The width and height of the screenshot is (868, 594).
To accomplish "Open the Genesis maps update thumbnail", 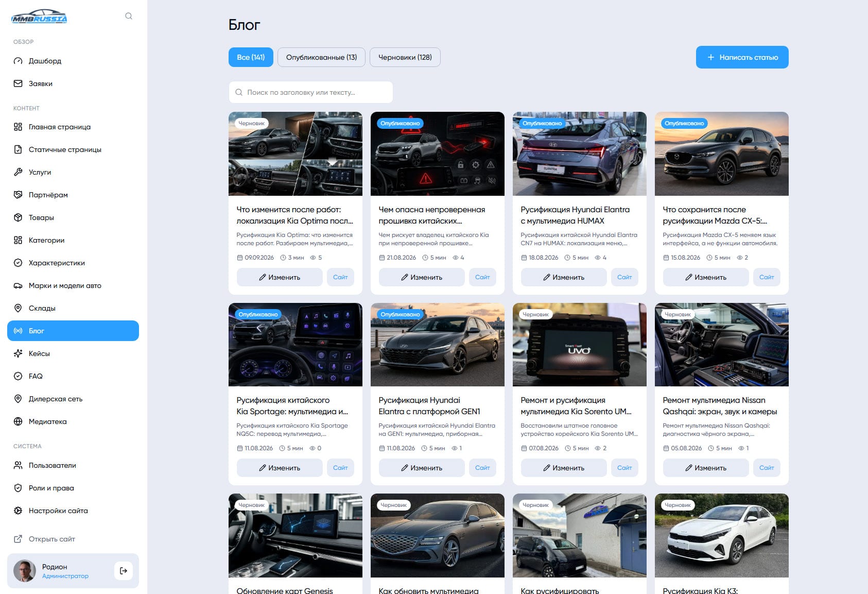I will pos(296,535).
